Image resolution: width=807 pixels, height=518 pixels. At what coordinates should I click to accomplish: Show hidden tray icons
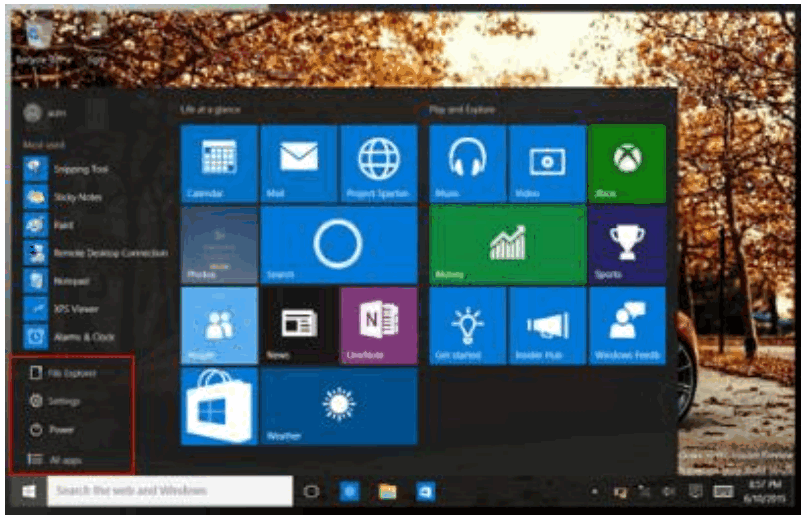(594, 492)
